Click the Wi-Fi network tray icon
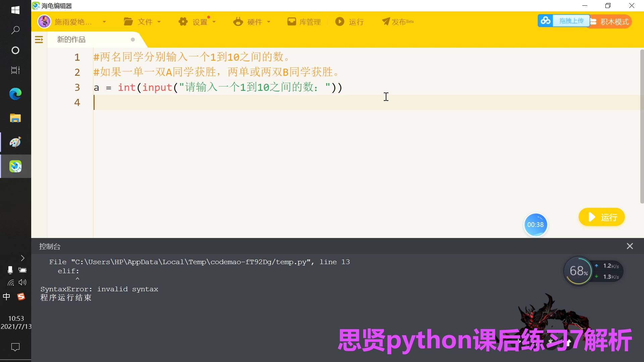This screenshot has width=644, height=362. click(11, 283)
